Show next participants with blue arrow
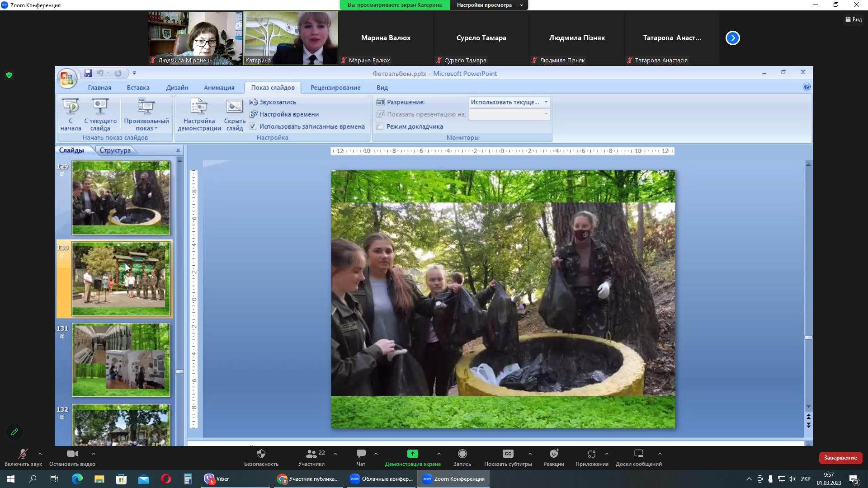Viewport: 868px width, 488px height. click(x=732, y=38)
